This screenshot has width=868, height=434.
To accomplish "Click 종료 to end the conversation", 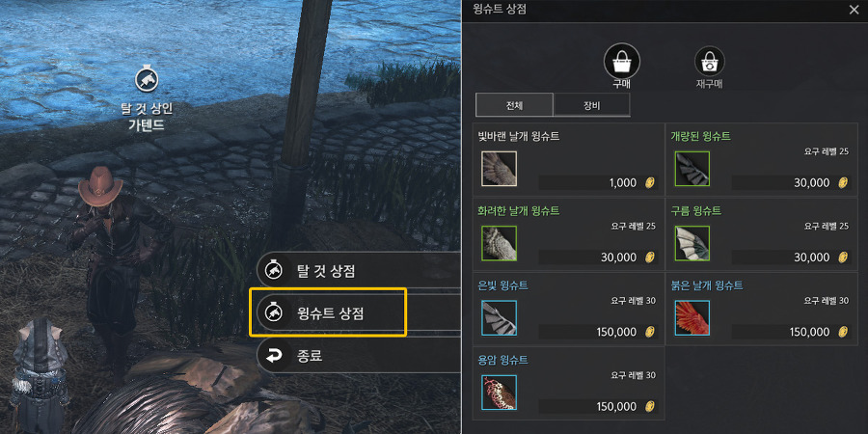I will (x=360, y=356).
